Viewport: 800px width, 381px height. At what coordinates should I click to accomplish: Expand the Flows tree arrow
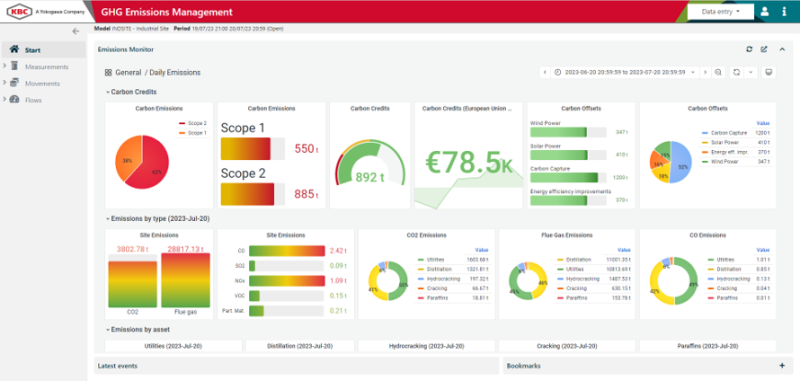[5, 99]
